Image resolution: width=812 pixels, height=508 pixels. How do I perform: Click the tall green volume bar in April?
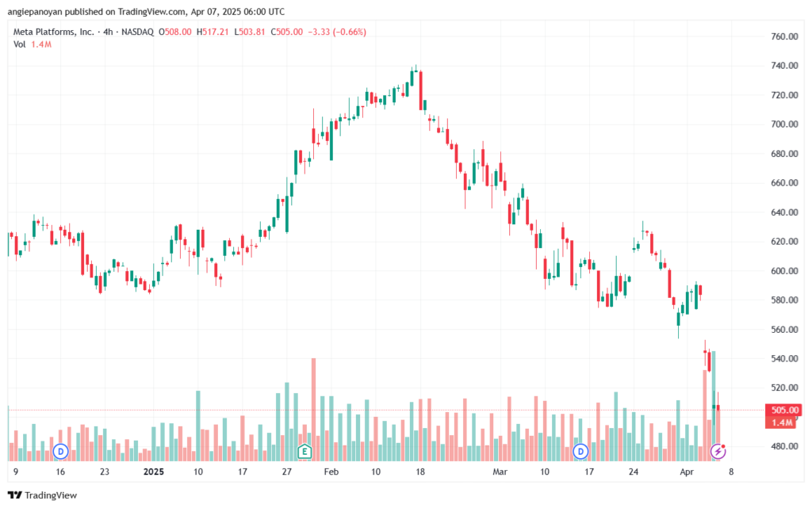[x=714, y=406]
